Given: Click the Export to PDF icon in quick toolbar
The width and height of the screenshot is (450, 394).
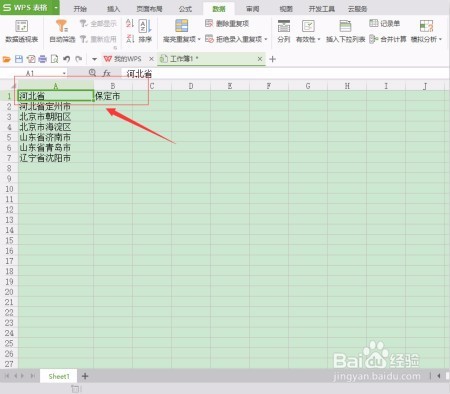Looking at the screenshot, I should click(31, 59).
